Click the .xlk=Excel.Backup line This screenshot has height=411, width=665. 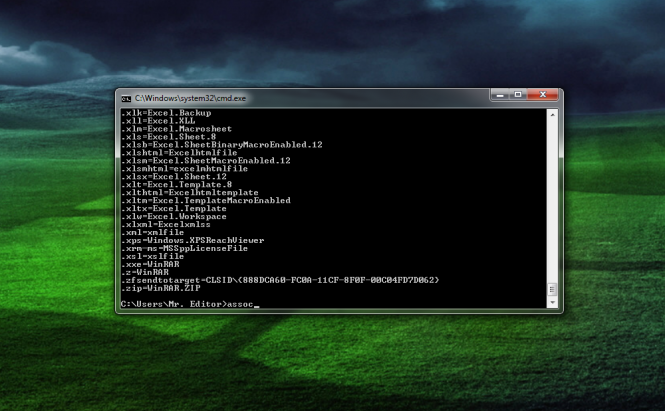pyautogui.click(x=158, y=114)
